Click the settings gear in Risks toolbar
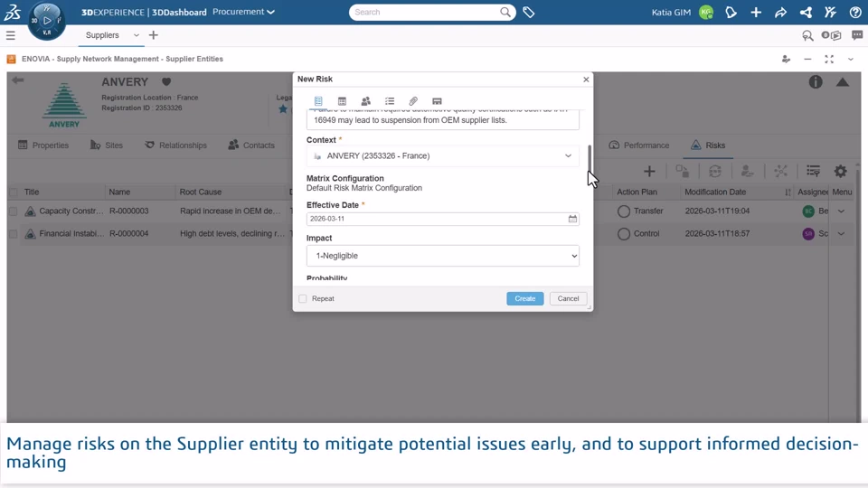 tap(840, 171)
